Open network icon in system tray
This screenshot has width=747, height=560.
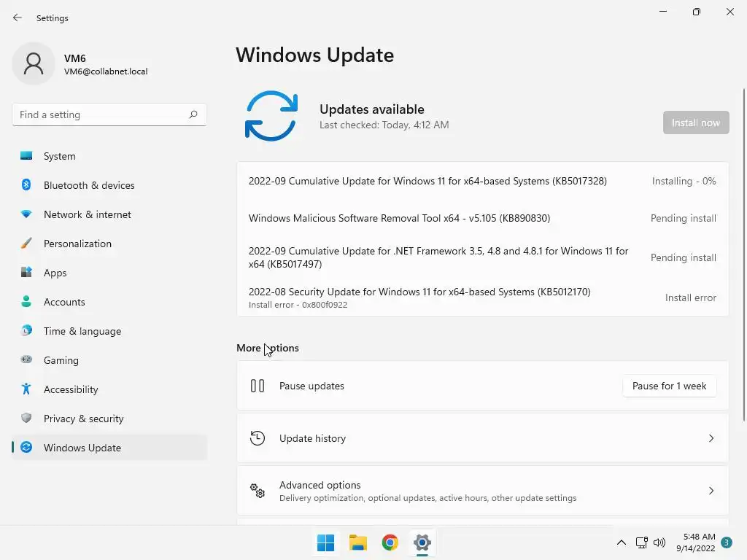pyautogui.click(x=641, y=542)
